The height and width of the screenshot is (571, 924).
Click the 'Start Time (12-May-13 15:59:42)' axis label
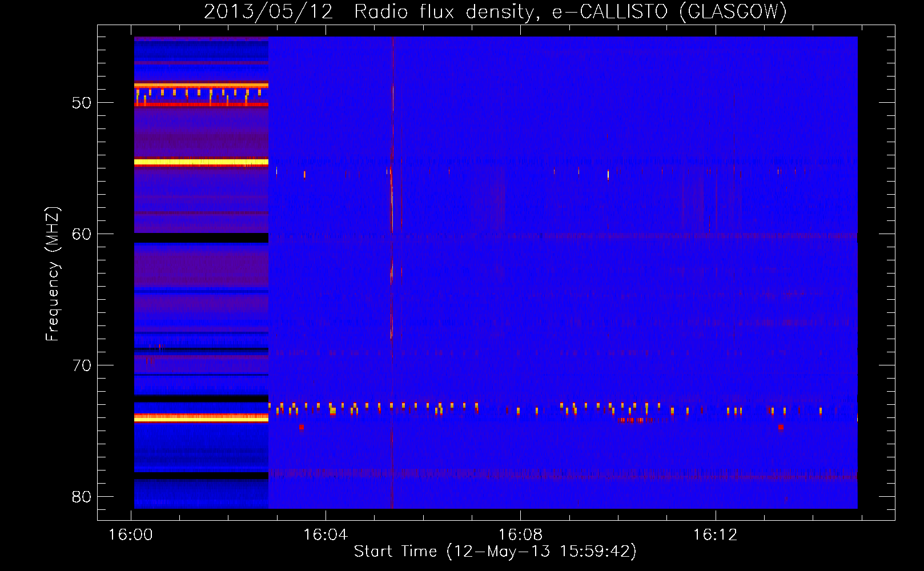[x=495, y=552]
